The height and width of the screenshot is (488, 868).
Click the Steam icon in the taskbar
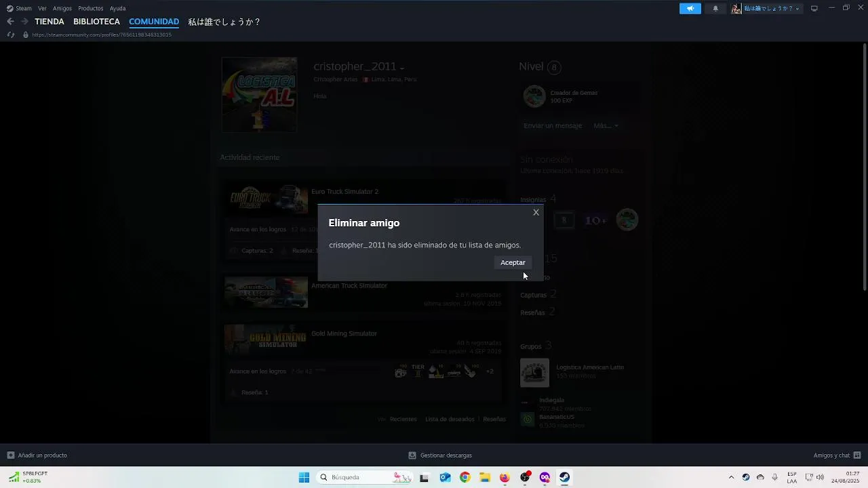564,477
